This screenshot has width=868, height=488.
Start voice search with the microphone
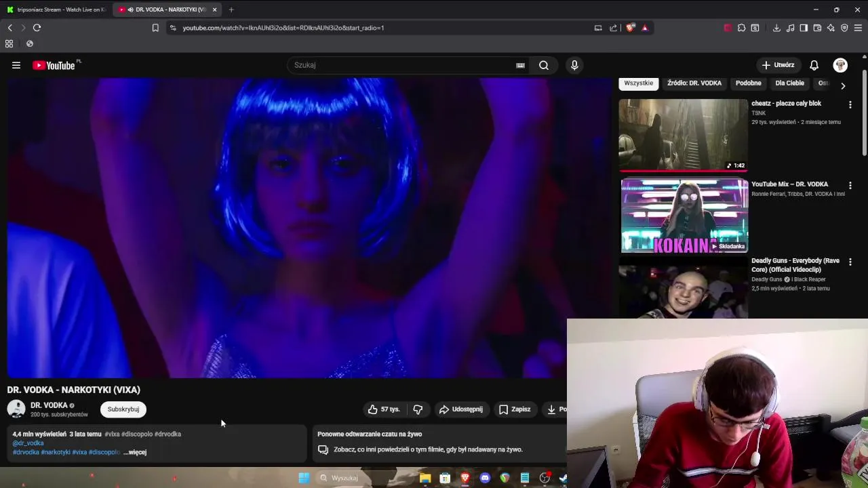[x=574, y=65]
